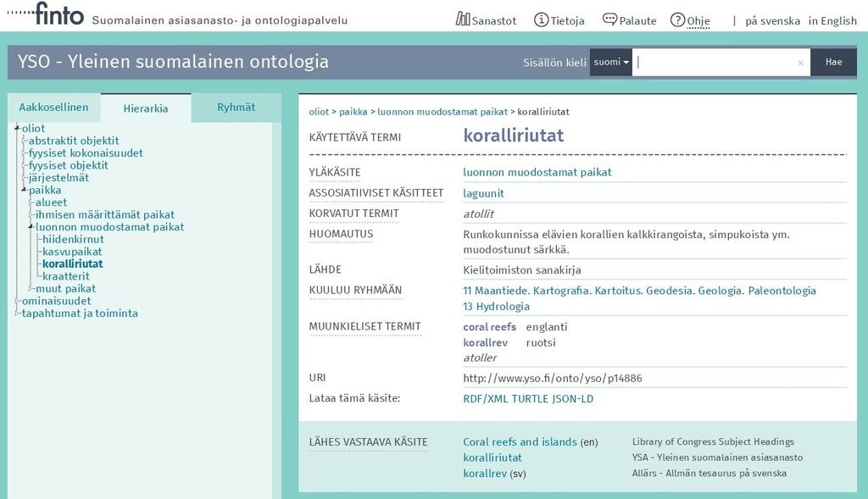Open the Aakkosellinen tab
868x499 pixels.
pos(53,108)
